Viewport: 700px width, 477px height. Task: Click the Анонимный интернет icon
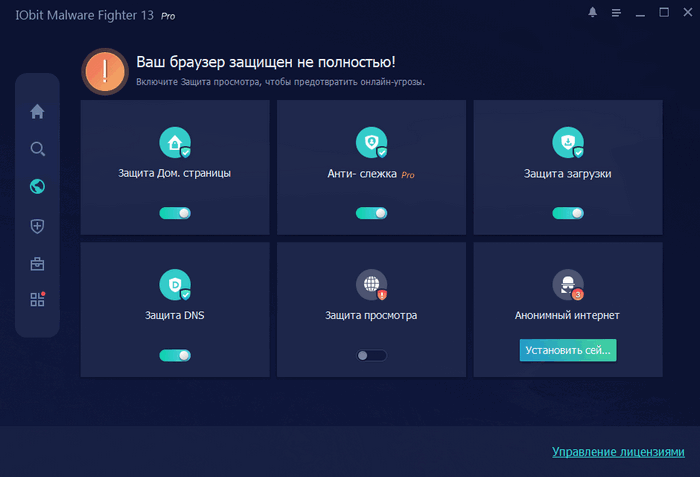(568, 285)
